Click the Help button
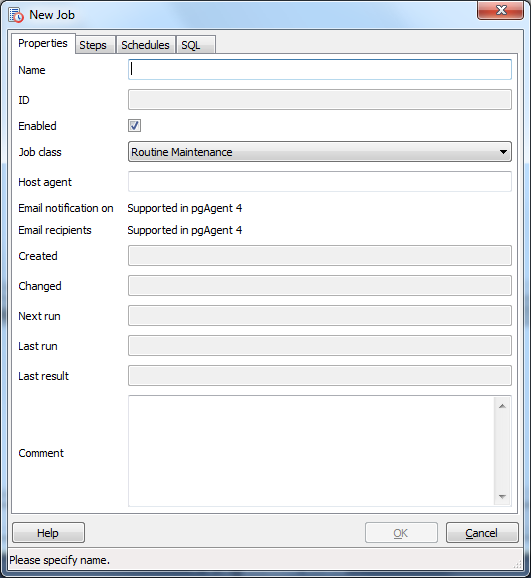 coord(48,533)
